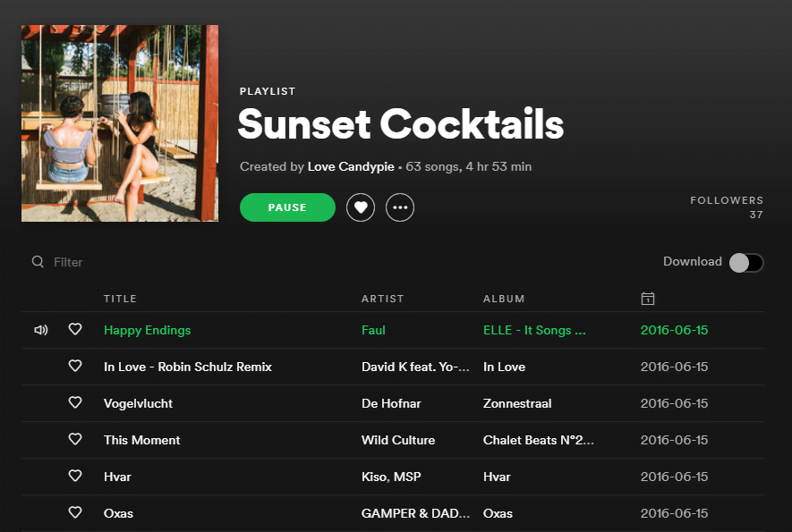Open the artist page for Faul
This screenshot has width=792, height=532.
click(373, 330)
